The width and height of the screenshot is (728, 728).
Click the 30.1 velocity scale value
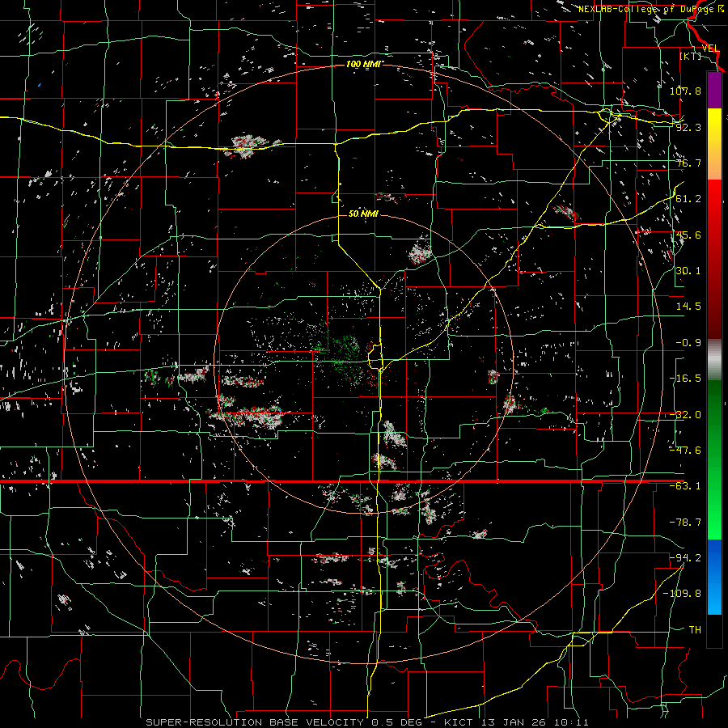(x=688, y=271)
